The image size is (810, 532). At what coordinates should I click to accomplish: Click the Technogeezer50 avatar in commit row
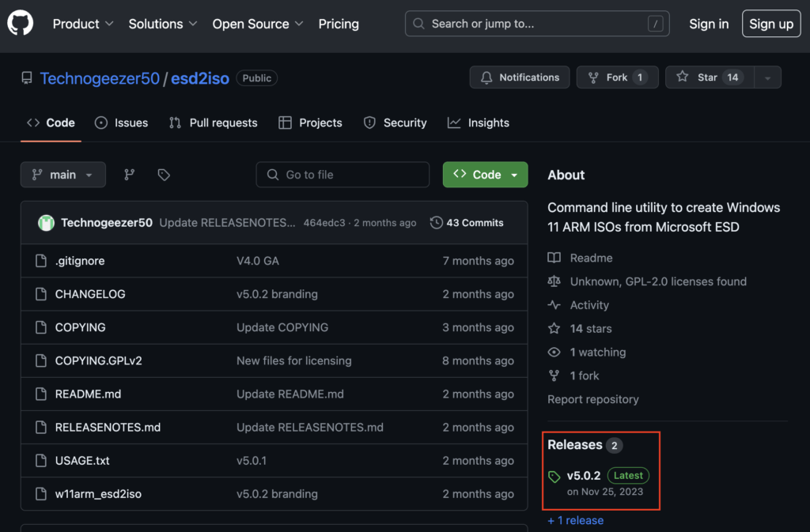click(x=46, y=223)
